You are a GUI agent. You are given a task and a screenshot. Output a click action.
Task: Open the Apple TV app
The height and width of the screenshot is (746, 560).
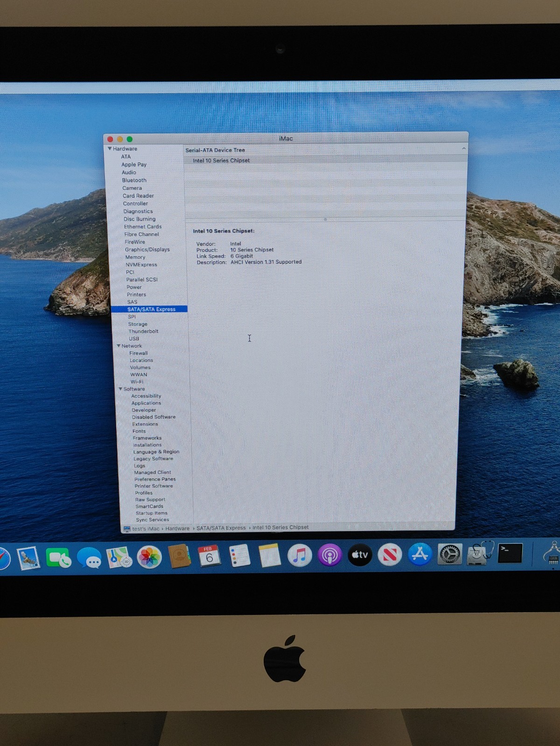[x=360, y=555]
